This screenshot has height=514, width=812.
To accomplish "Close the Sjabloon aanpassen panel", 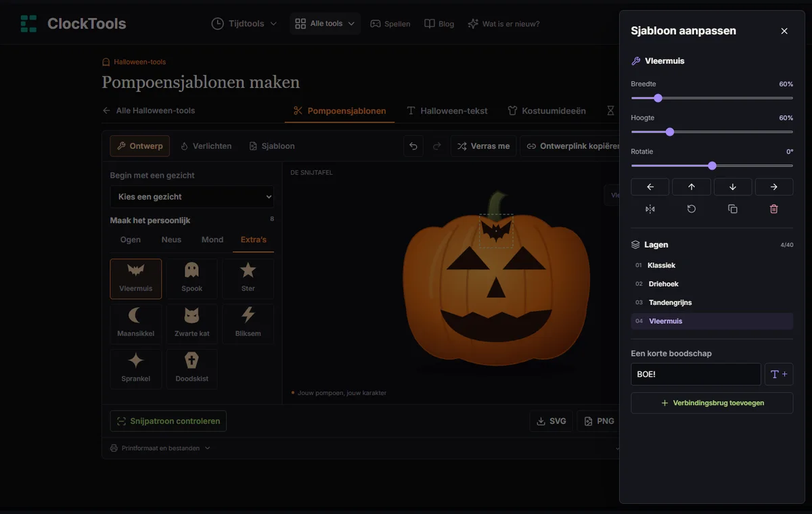I will (x=784, y=31).
